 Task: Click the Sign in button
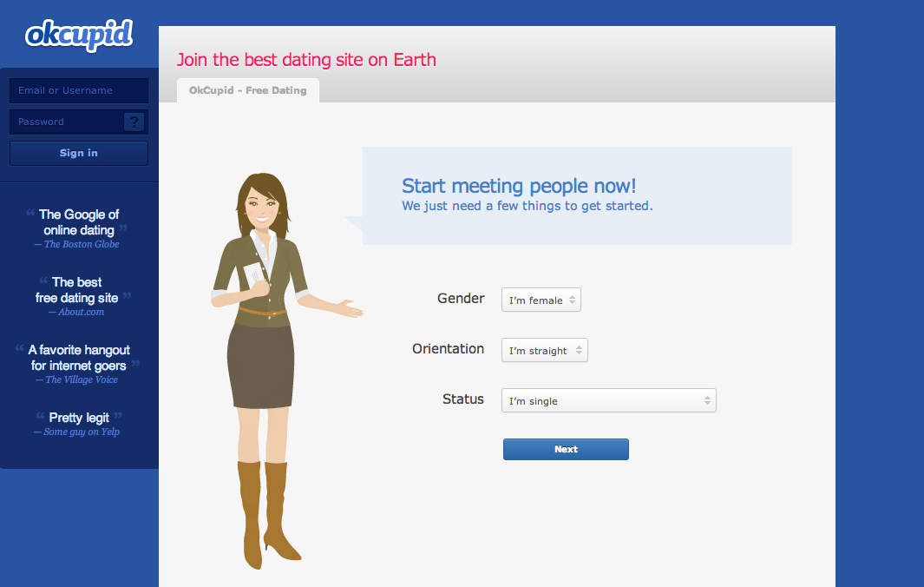click(x=79, y=154)
